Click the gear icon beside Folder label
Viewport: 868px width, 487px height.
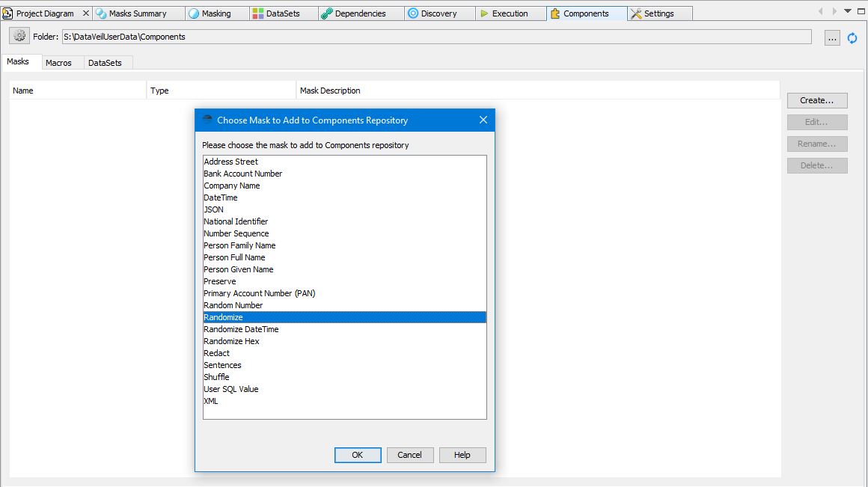coord(19,36)
